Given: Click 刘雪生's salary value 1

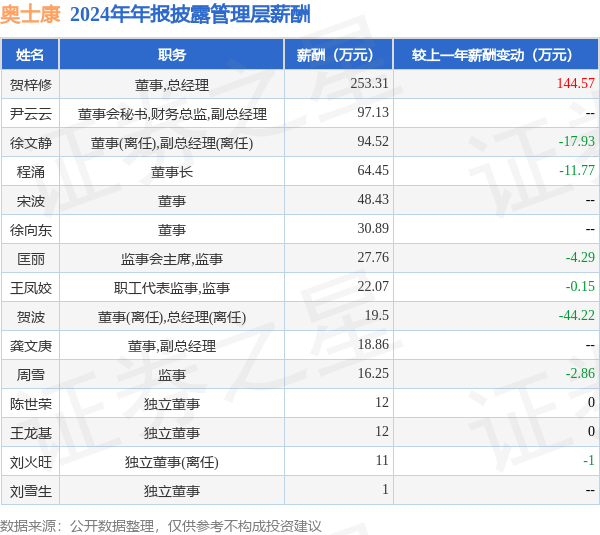Looking at the screenshot, I should (x=385, y=489).
